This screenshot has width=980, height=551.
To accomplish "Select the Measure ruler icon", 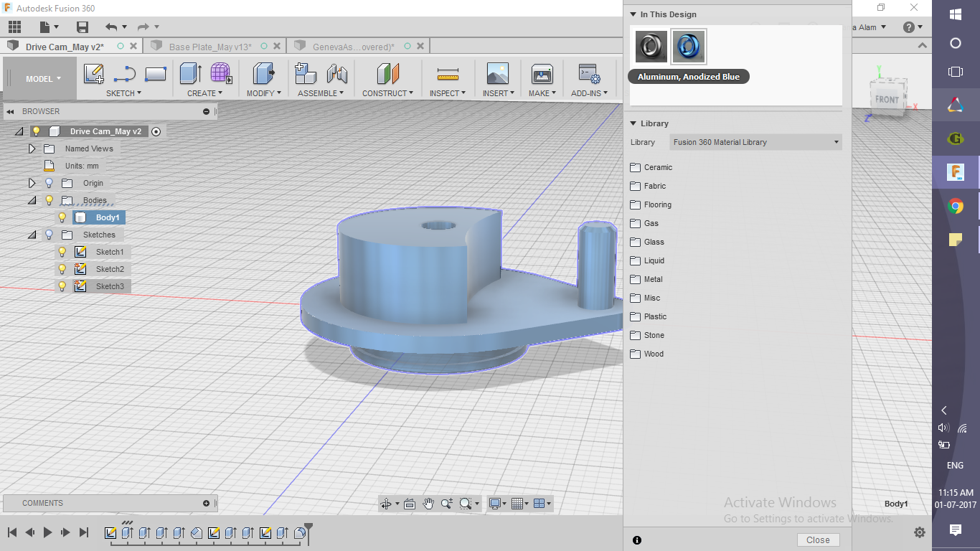I will coord(448,74).
